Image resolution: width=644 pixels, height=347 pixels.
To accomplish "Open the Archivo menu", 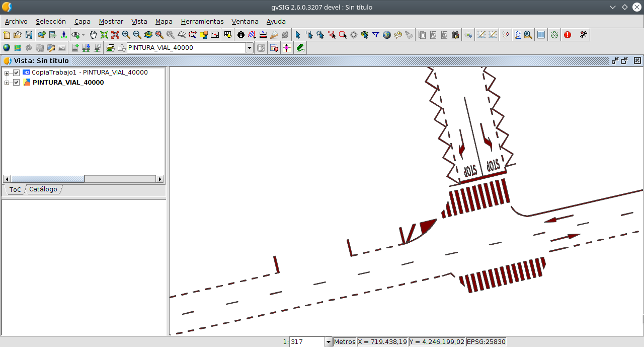I will click(x=16, y=22).
